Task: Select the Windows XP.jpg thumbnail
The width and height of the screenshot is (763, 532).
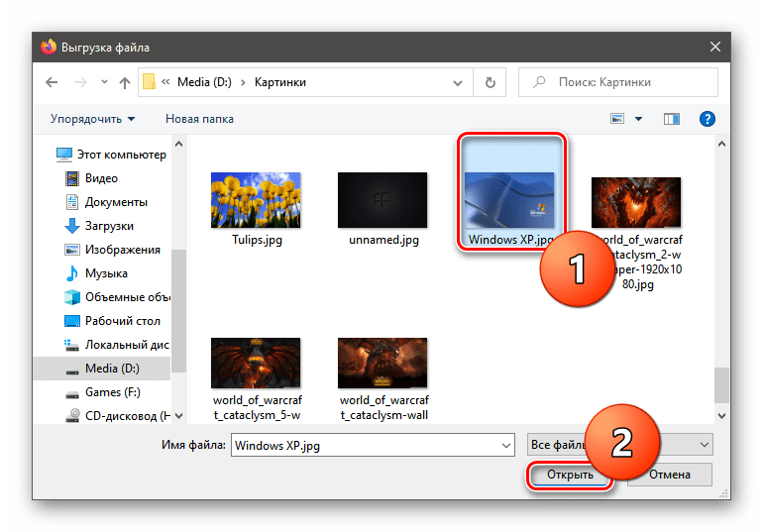Action: 509,200
